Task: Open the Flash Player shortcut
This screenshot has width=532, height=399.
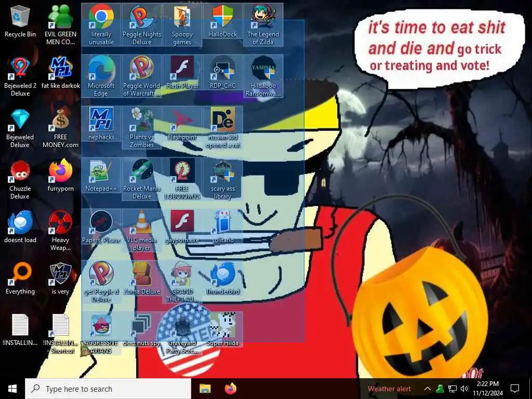Action: click(x=182, y=73)
